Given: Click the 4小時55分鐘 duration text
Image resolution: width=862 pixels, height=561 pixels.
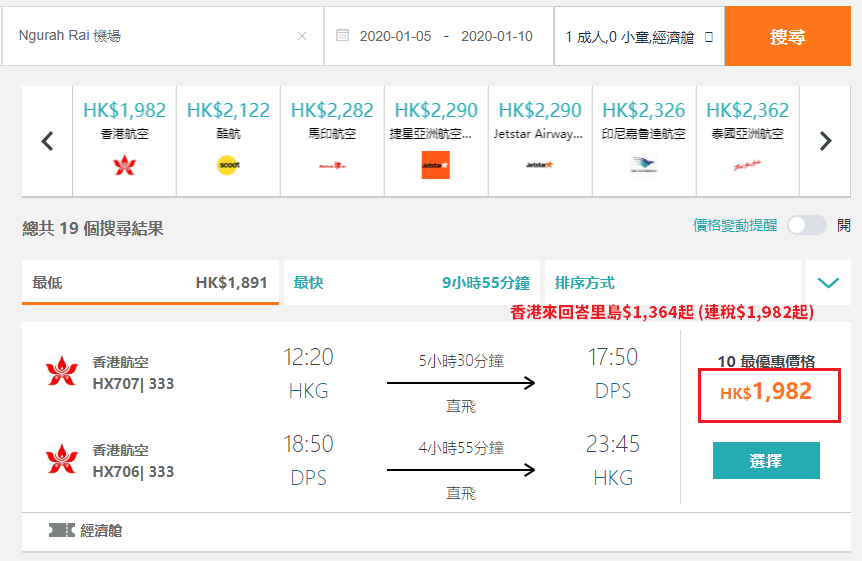Looking at the screenshot, I should click(x=461, y=448).
